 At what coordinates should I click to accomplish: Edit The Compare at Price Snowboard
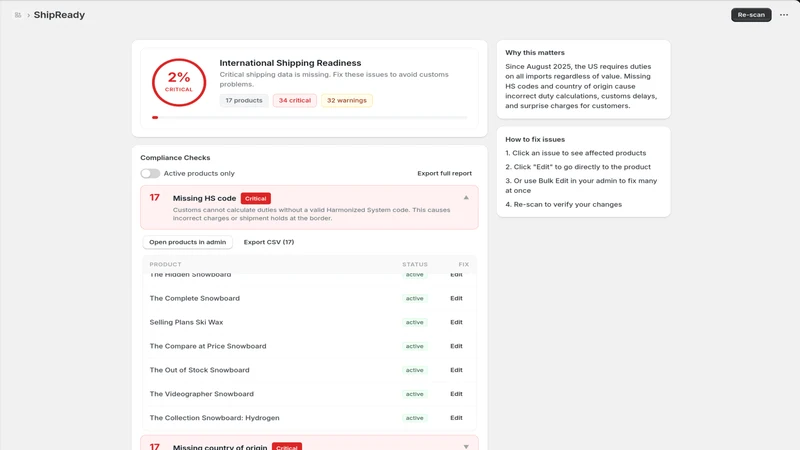456,346
